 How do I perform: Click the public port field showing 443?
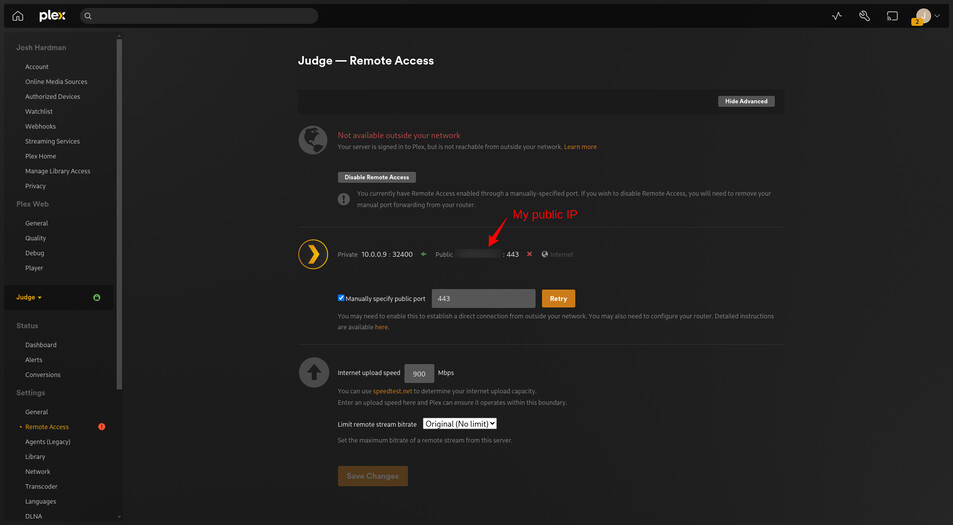(483, 298)
